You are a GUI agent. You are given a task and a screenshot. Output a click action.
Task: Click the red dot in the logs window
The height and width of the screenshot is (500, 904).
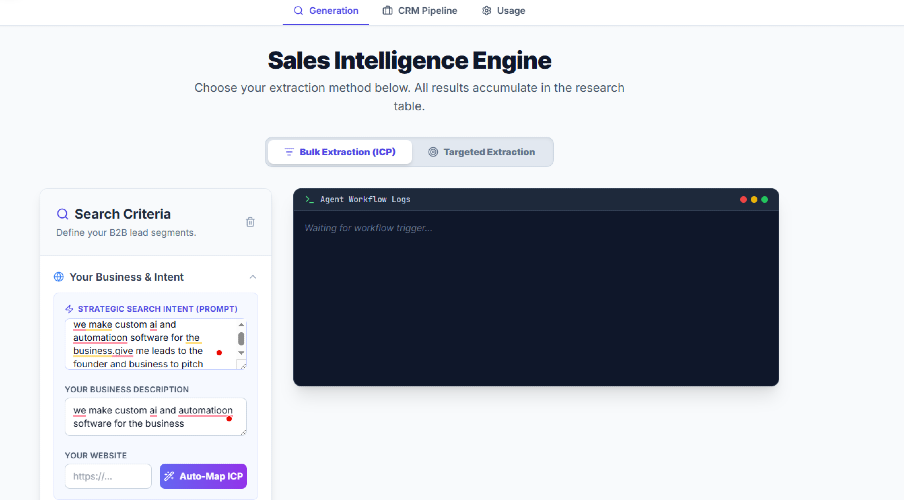(x=743, y=200)
